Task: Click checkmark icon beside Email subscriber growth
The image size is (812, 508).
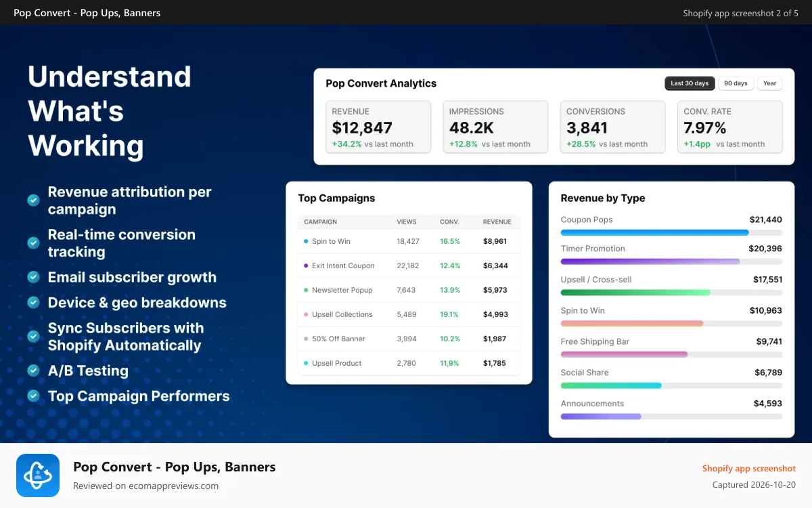Action: 32,277
